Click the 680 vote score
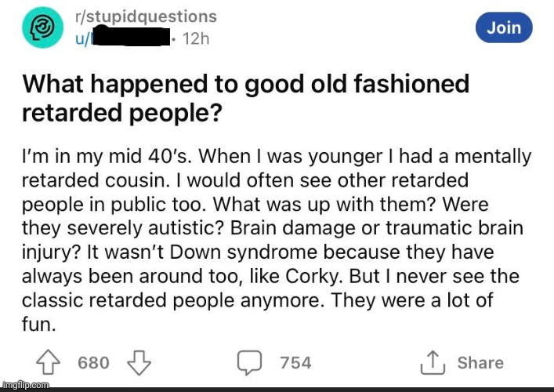Viewport: 554px width, 392px height. [x=93, y=363]
